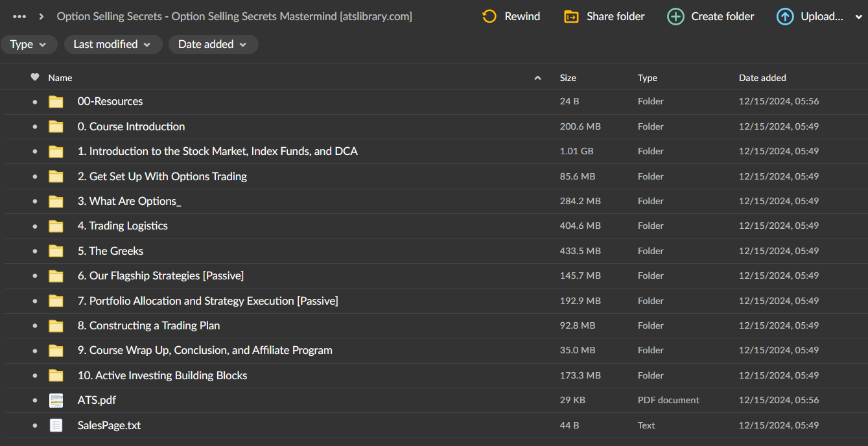Click the 1.01 GB size value
Viewport: 868px width, 446px height.
(x=576, y=151)
